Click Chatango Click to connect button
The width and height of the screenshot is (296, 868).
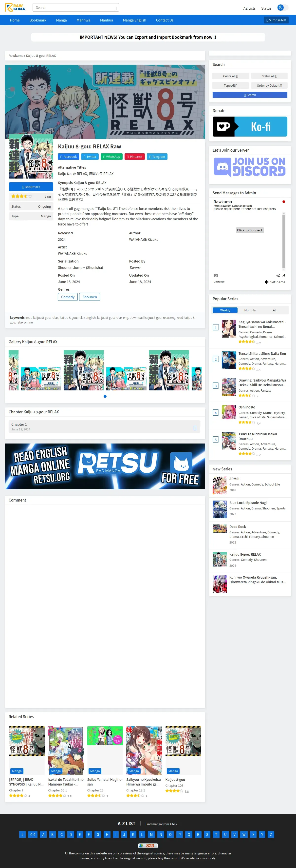pos(250,230)
